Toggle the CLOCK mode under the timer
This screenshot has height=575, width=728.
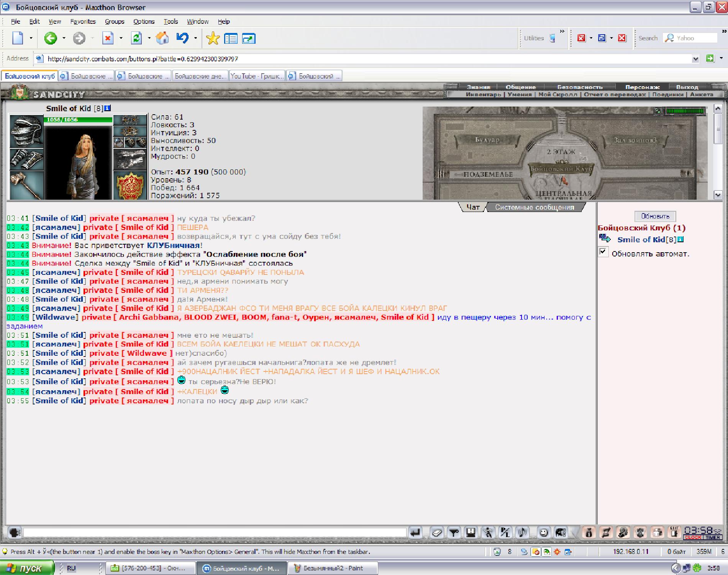pyautogui.click(x=693, y=537)
